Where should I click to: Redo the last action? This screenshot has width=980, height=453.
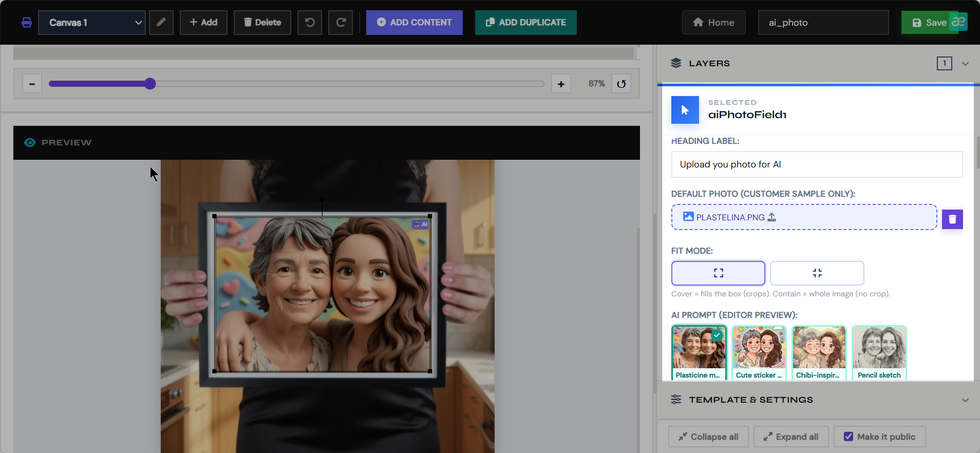pos(341,23)
